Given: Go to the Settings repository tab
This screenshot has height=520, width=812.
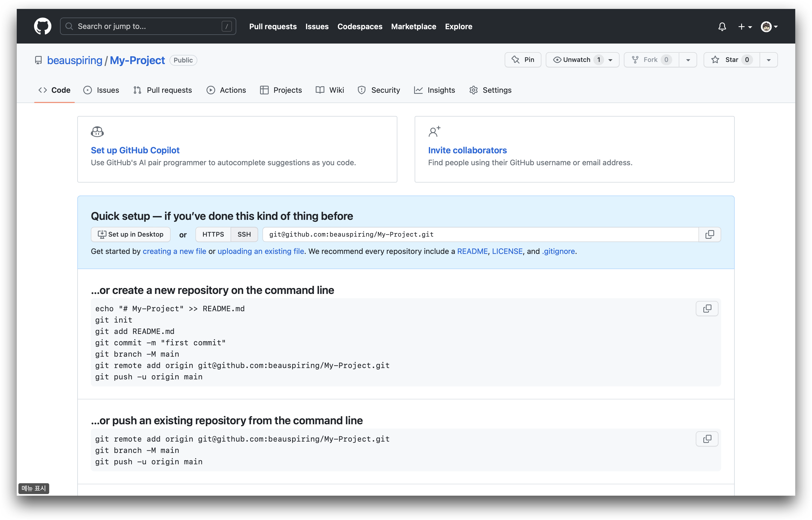Looking at the screenshot, I should pos(490,90).
